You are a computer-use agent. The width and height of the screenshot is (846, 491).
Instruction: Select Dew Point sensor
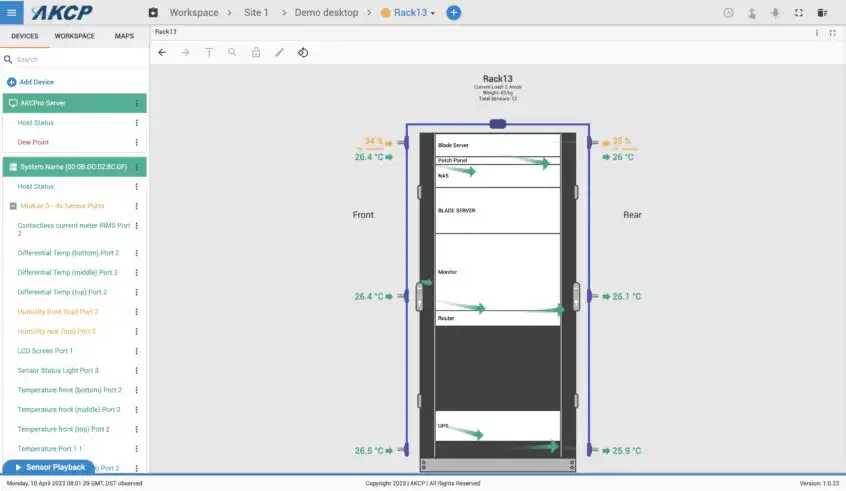tap(33, 142)
